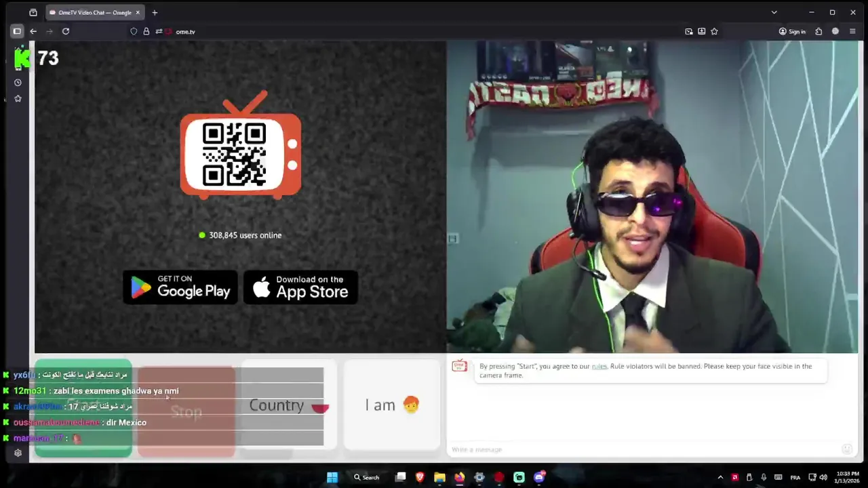Open the site permissions icon beside the padlock

click(x=159, y=31)
